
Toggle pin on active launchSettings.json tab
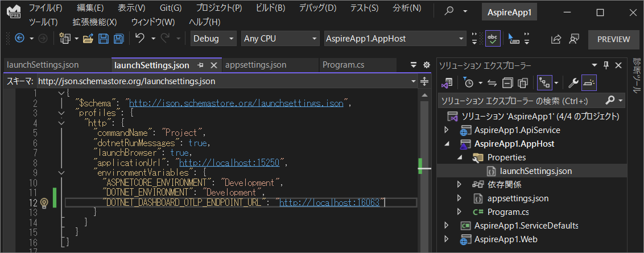pyautogui.click(x=200, y=65)
